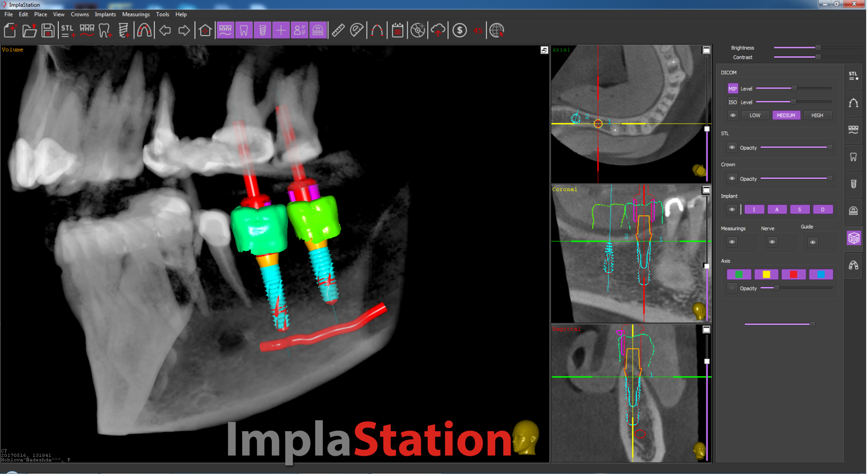Open the Measurings menu
This screenshot has height=474, width=868.
pos(136,14)
